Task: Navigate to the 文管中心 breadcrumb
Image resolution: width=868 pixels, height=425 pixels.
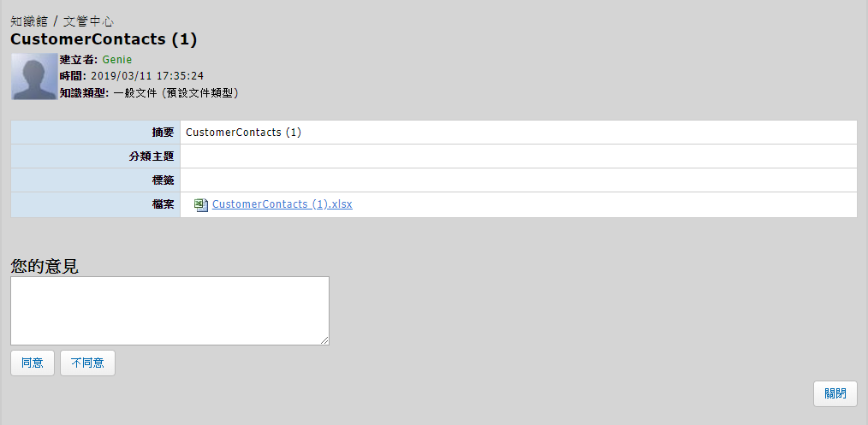Action: 88,21
